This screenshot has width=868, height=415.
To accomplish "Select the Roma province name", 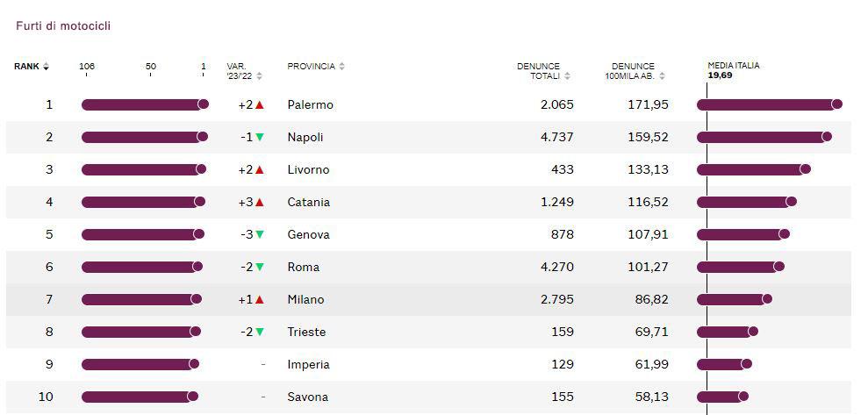I will click(x=304, y=268).
